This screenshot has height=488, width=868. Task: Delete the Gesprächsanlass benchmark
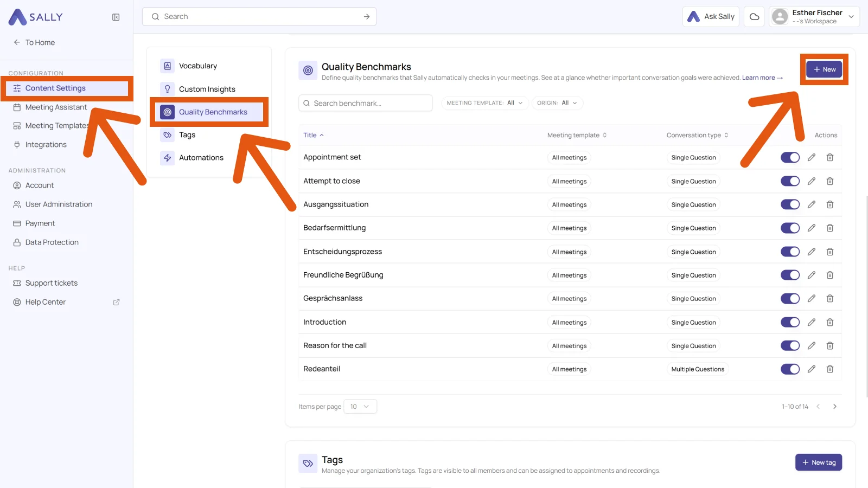830,298
